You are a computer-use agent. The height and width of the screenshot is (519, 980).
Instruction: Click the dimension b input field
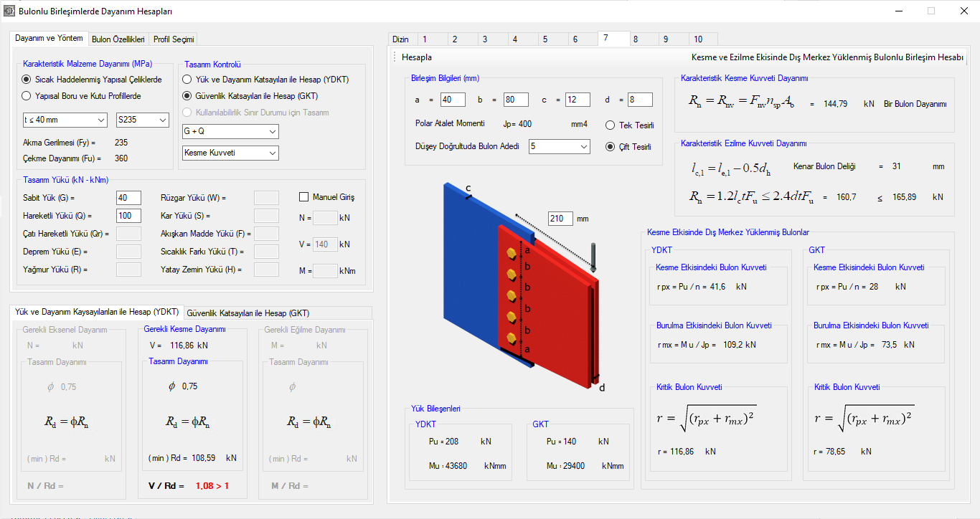pyautogui.click(x=516, y=100)
